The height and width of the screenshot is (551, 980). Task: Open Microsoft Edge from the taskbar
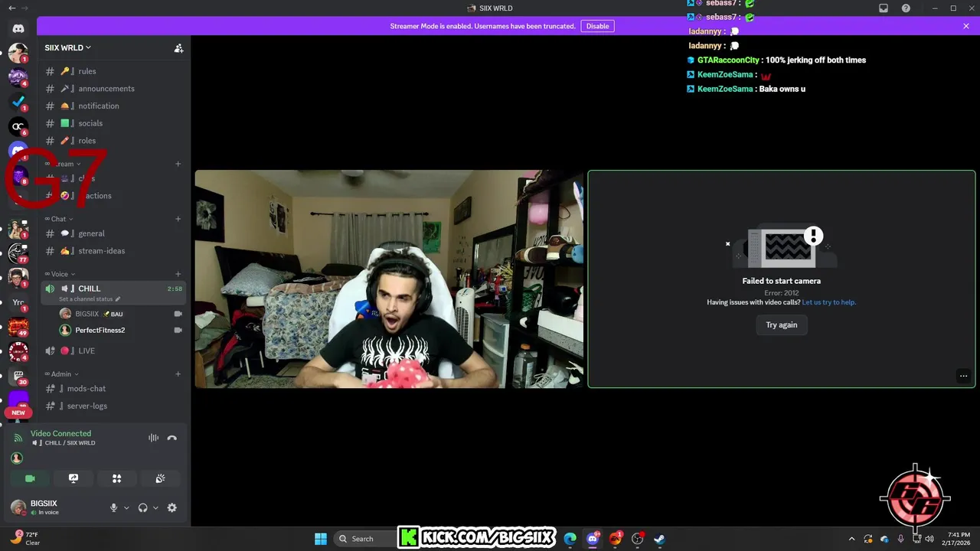pyautogui.click(x=570, y=539)
